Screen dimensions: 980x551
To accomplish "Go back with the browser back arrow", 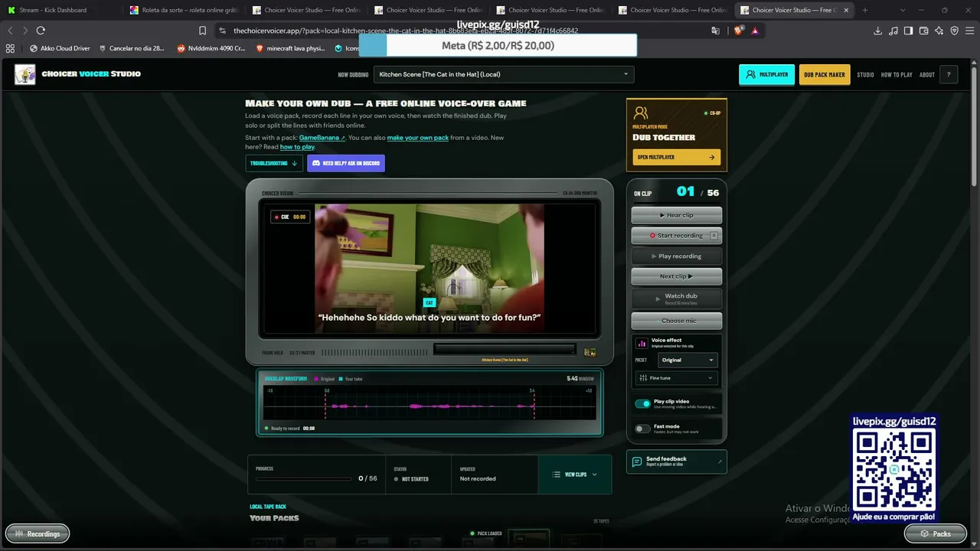I will click(x=10, y=31).
